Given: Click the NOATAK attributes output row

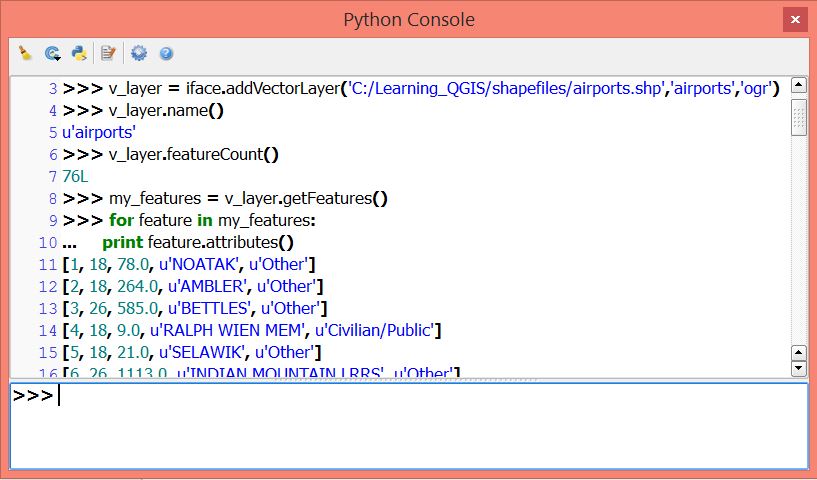Looking at the screenshot, I should tap(189, 265).
